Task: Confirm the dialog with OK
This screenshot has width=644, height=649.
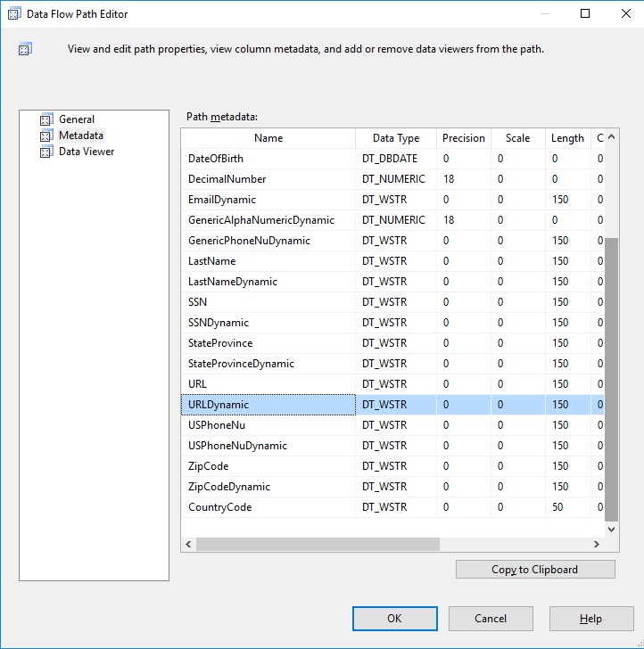Action: (x=394, y=619)
